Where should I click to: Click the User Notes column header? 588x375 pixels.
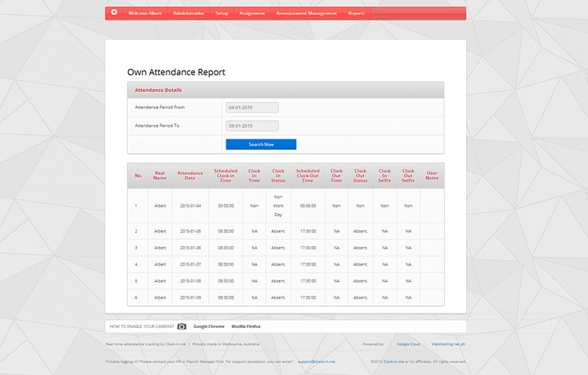tap(432, 176)
